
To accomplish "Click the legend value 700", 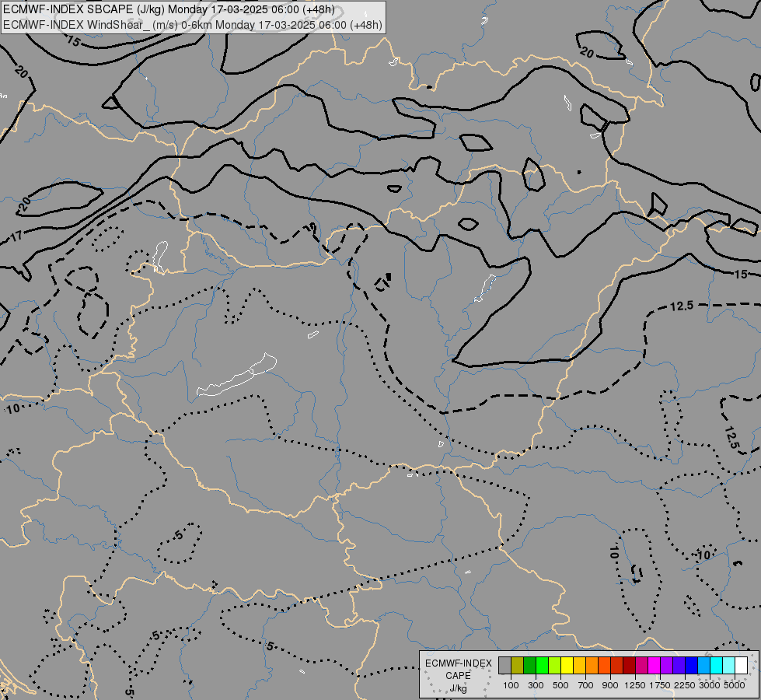I will (x=586, y=685).
